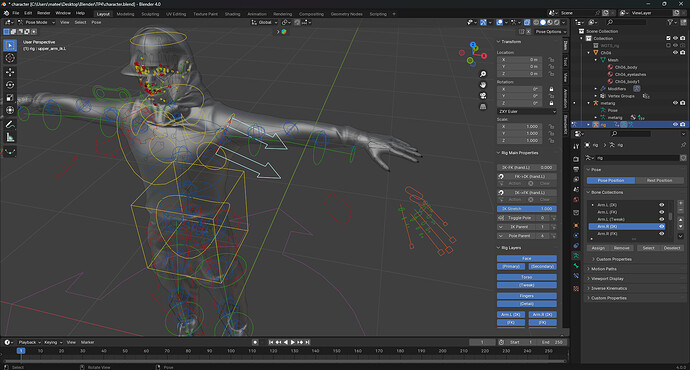The width and height of the screenshot is (690, 370).
Task: Switch to the Sculpting workspace tab
Action: [x=150, y=14]
